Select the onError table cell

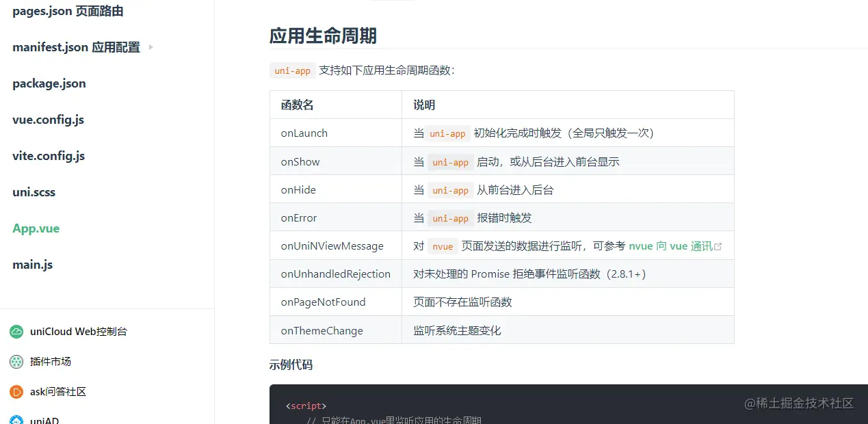click(336, 217)
